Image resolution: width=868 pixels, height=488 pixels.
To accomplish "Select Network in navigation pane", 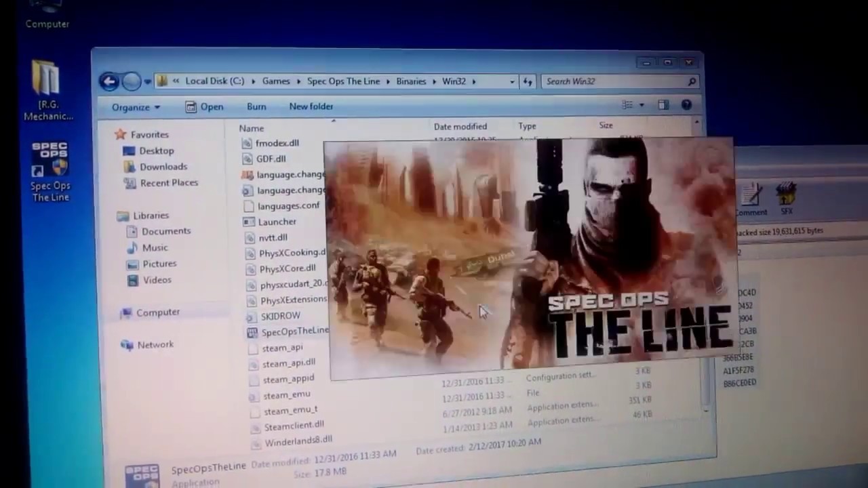I will click(147, 345).
